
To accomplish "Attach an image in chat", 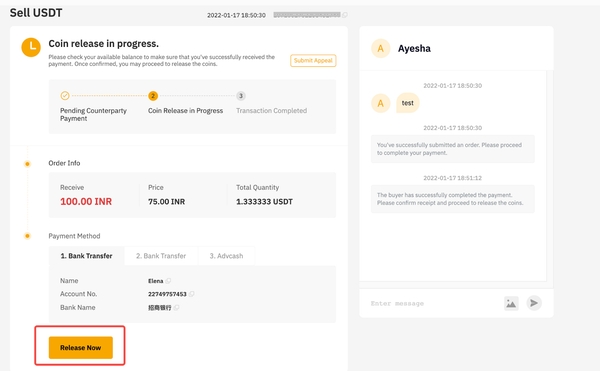I will click(511, 303).
